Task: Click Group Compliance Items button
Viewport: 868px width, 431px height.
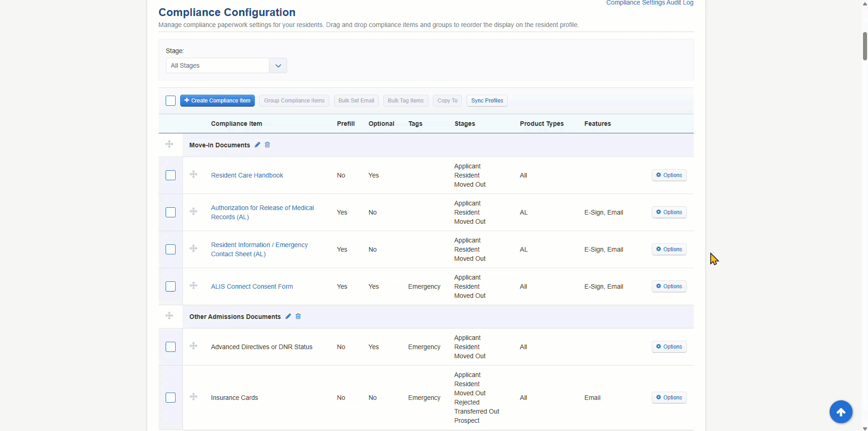Action: click(294, 101)
